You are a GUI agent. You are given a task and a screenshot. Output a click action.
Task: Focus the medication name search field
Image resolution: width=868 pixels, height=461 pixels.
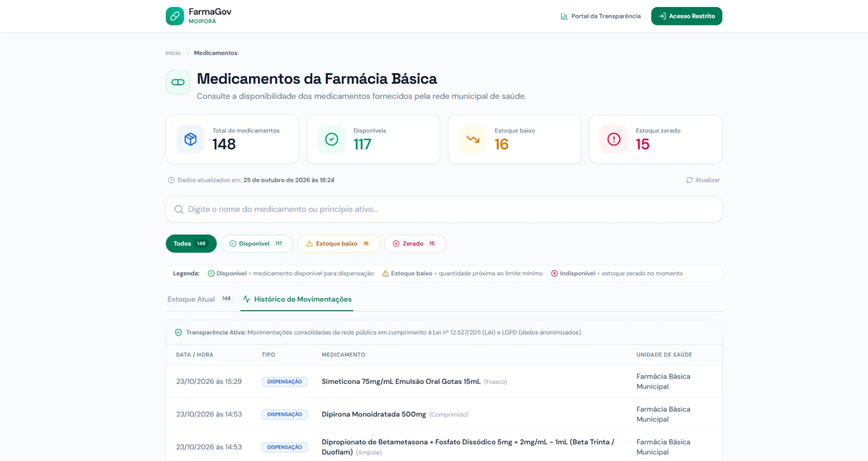444,210
